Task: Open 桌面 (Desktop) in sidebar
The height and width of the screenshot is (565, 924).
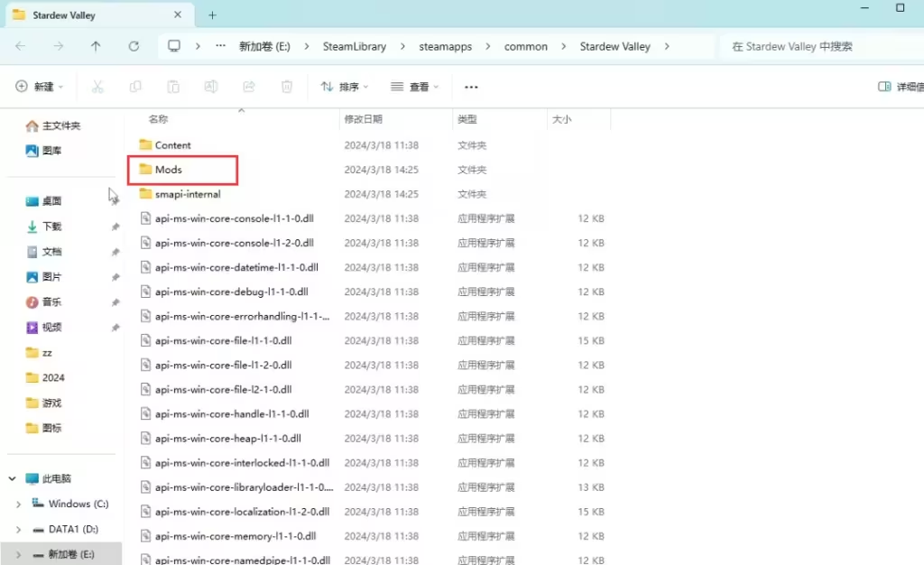Action: coord(43,201)
